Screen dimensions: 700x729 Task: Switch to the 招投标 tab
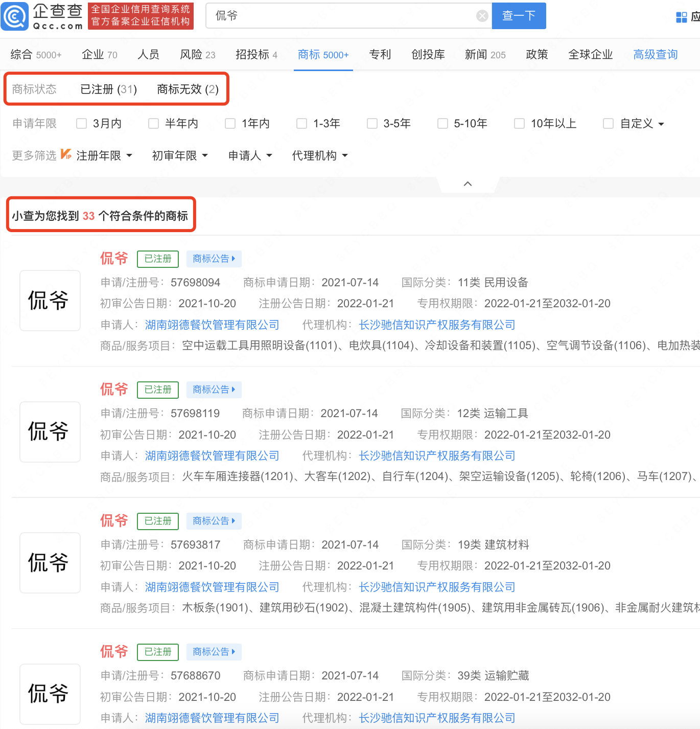point(256,54)
